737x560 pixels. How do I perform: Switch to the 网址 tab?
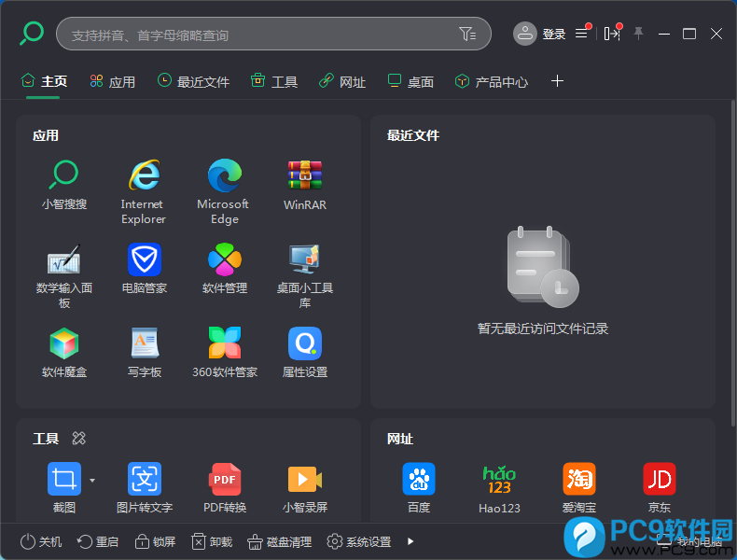tap(342, 81)
